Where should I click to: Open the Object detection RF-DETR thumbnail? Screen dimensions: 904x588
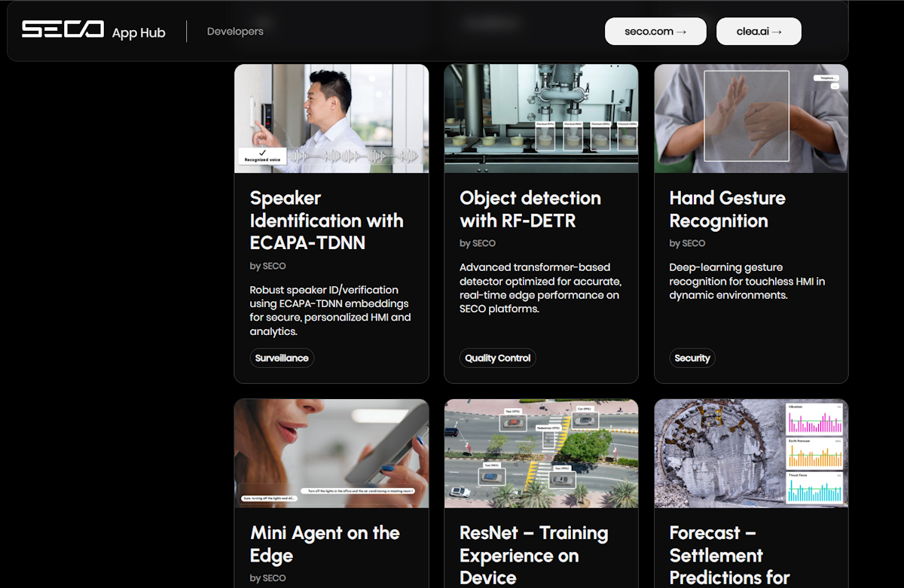click(x=541, y=118)
